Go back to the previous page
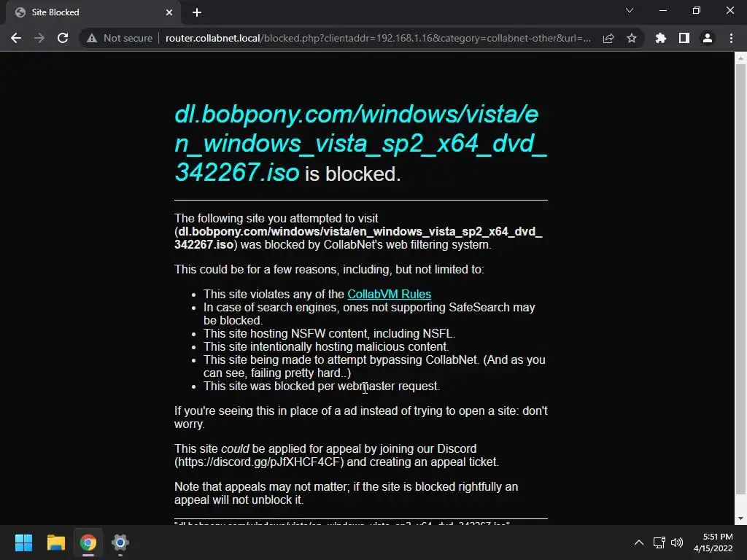747x560 pixels. (x=16, y=38)
